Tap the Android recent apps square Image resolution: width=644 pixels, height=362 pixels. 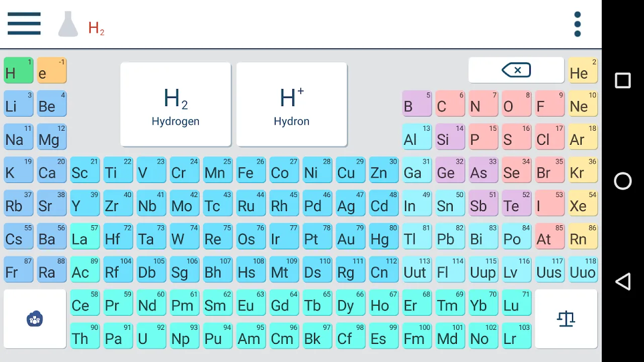(x=622, y=80)
